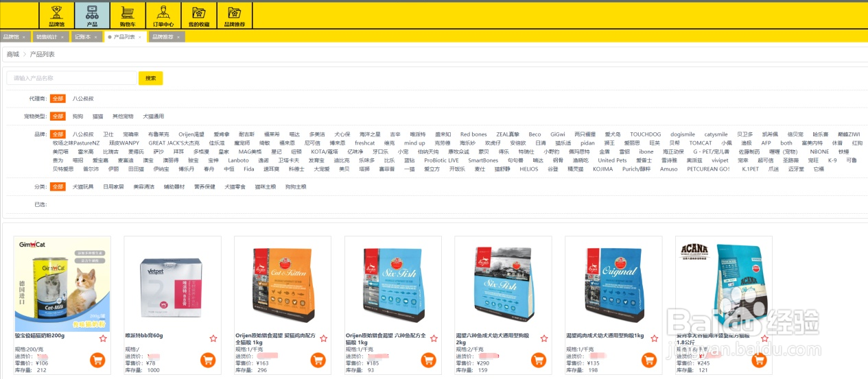Filter brand by TOUCHDOG
The height and width of the screenshot is (379, 868).
click(x=646, y=134)
